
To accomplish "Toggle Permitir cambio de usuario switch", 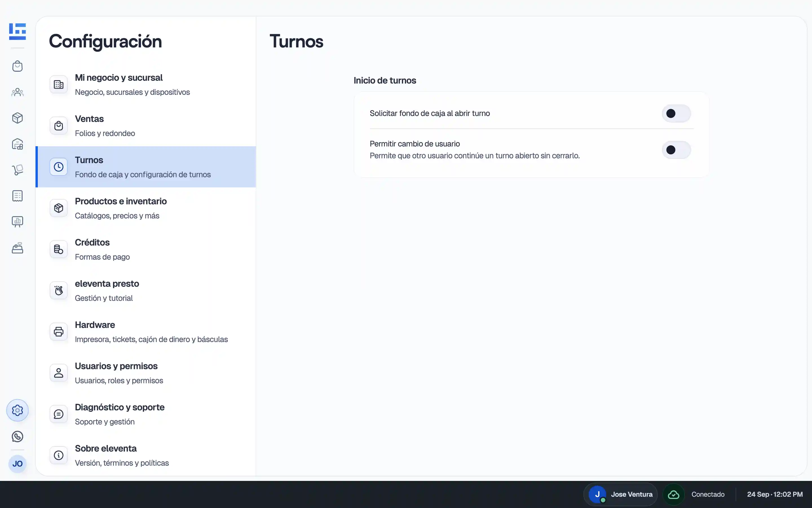I will click(676, 150).
